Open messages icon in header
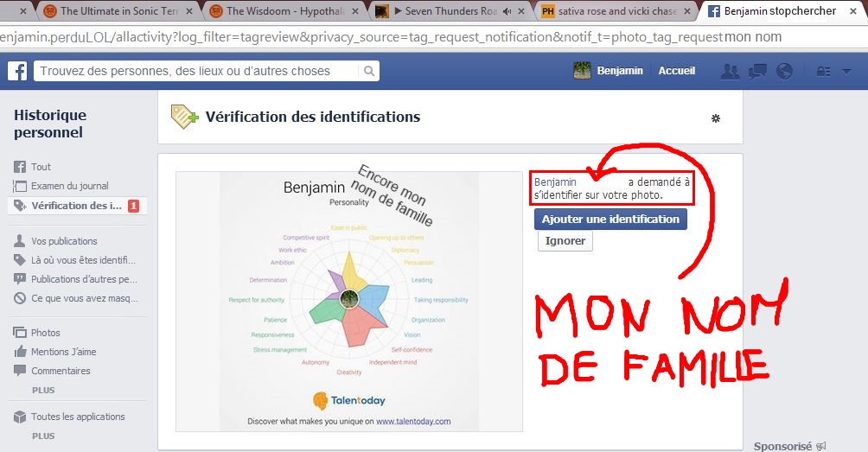Image resolution: width=868 pixels, height=452 pixels. 756,72
